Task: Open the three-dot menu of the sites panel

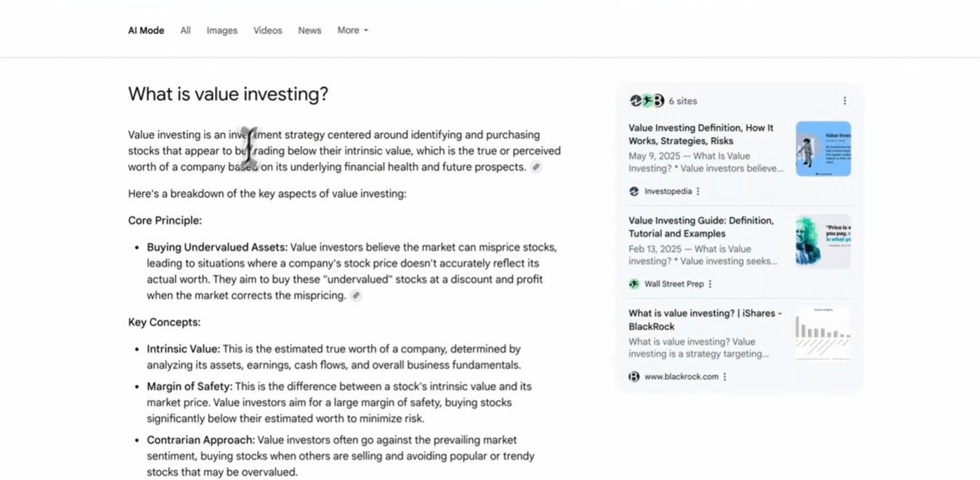Action: click(x=844, y=101)
